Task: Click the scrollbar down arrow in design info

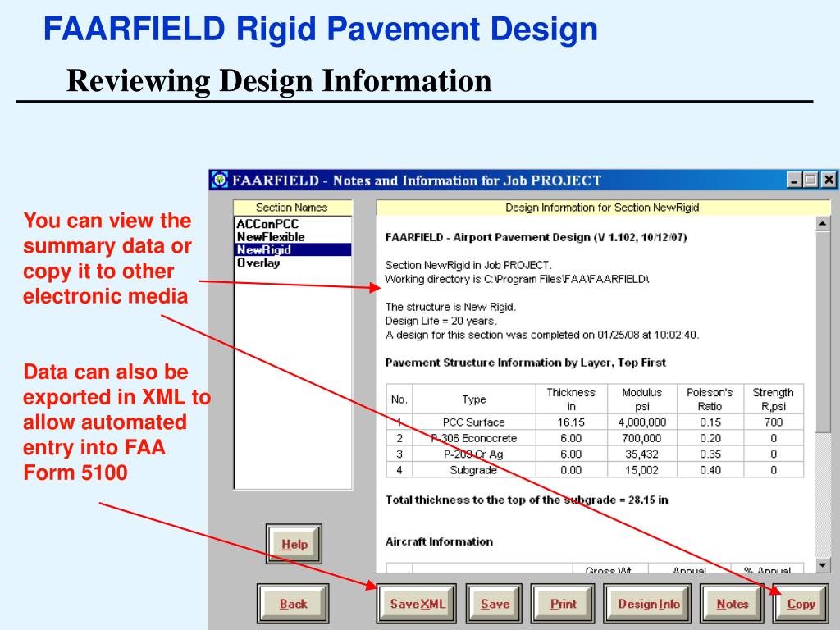Action: pyautogui.click(x=822, y=564)
